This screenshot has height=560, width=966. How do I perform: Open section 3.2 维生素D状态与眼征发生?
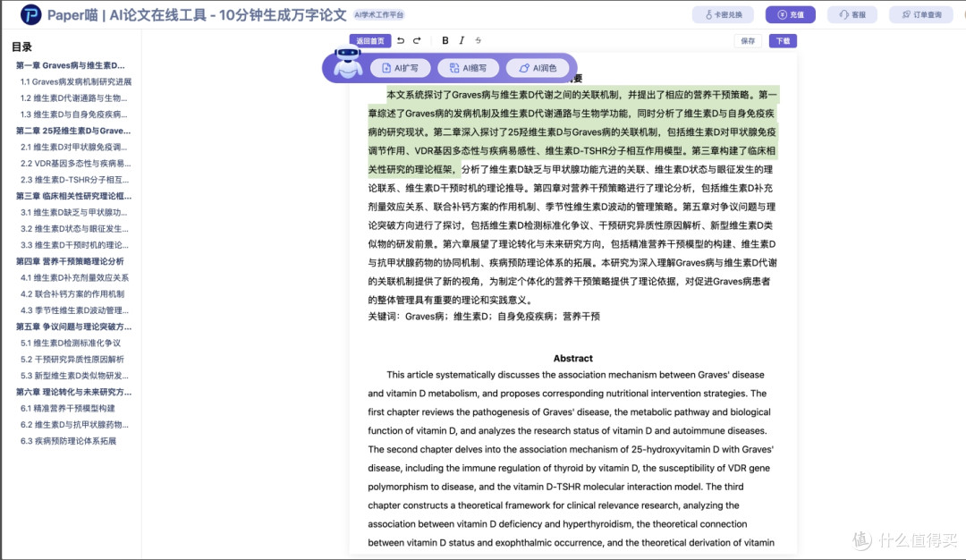pyautogui.click(x=74, y=228)
